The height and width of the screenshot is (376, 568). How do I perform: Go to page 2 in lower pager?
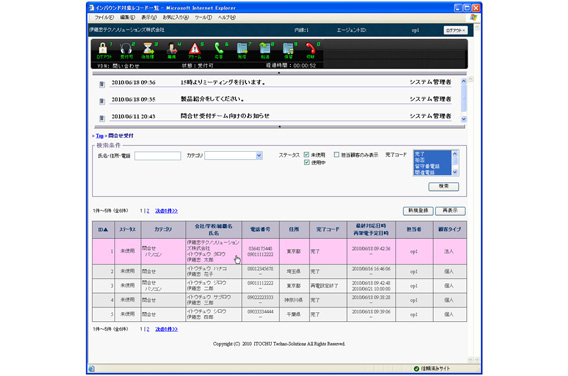click(x=148, y=329)
